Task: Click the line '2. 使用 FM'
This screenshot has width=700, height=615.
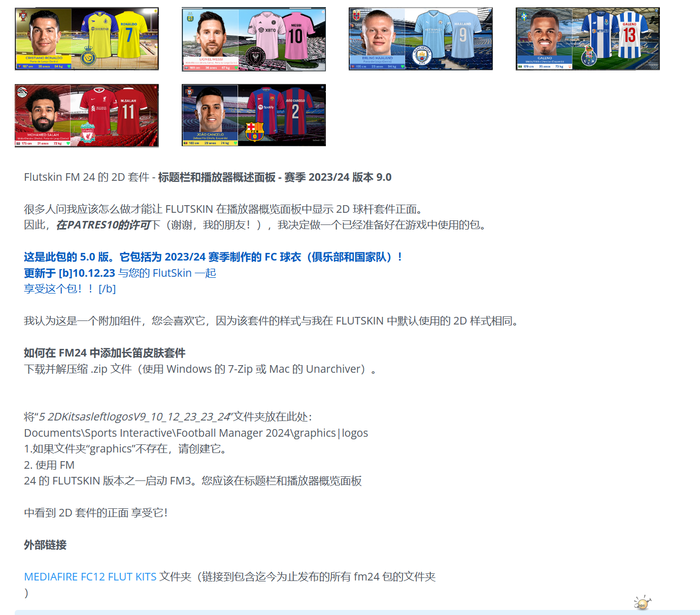Action: pyautogui.click(x=49, y=465)
